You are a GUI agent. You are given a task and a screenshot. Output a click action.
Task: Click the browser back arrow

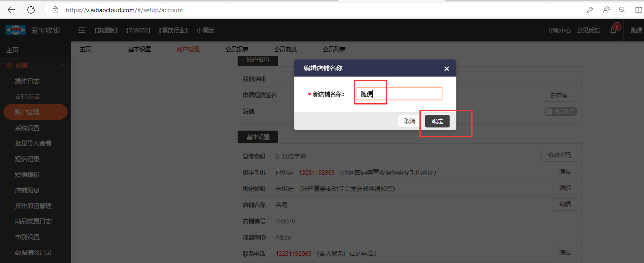tap(11, 9)
